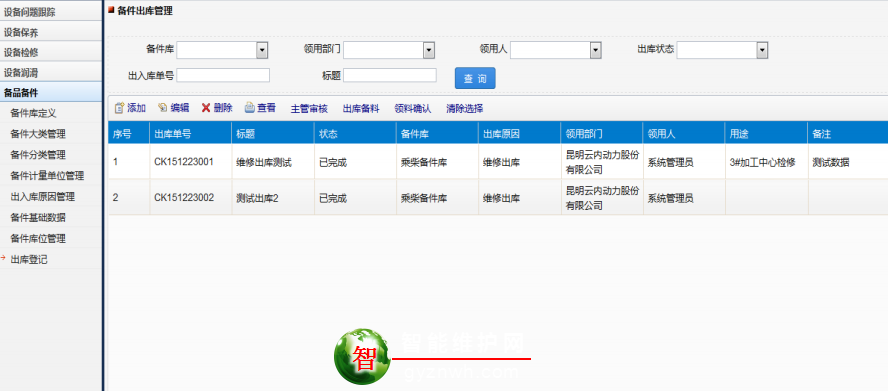Click the 编辑 edit pencil icon
Viewport: 890px width, 391px height.
pyautogui.click(x=163, y=108)
